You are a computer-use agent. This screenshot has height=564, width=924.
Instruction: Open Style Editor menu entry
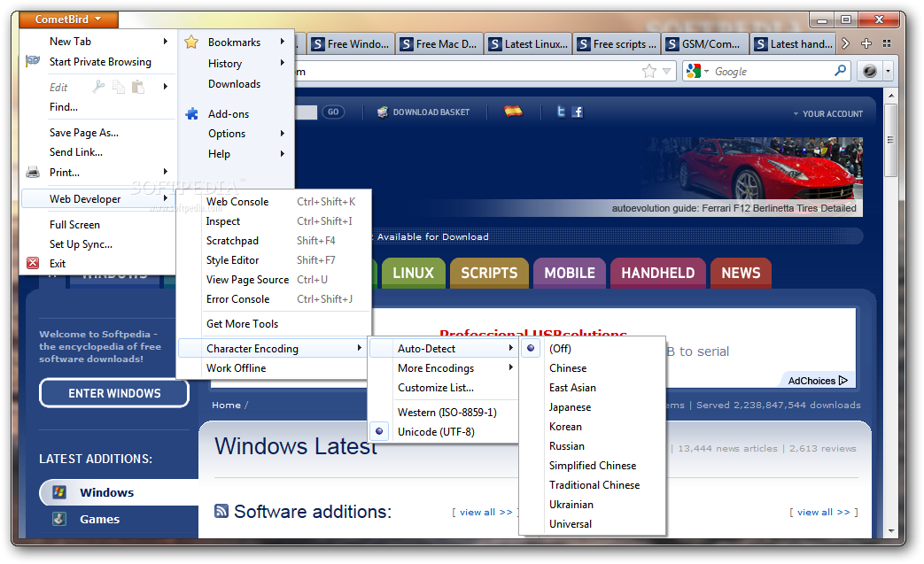(x=275, y=259)
